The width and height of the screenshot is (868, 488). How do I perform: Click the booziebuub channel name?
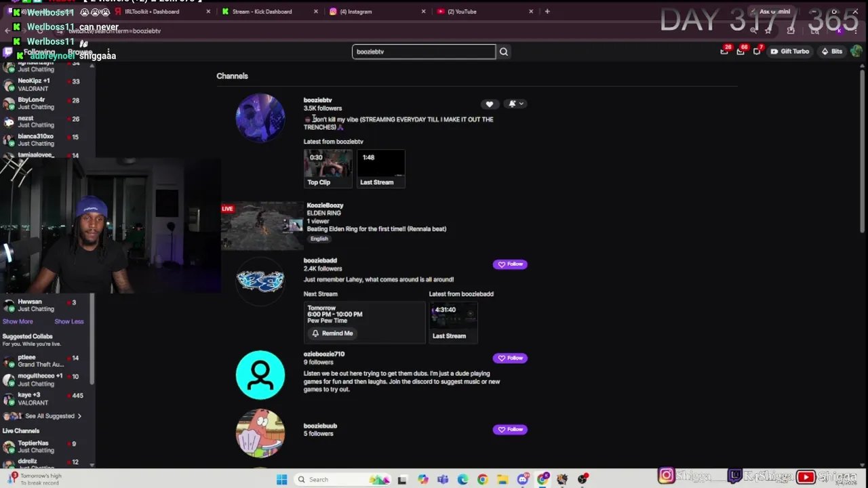pyautogui.click(x=320, y=426)
